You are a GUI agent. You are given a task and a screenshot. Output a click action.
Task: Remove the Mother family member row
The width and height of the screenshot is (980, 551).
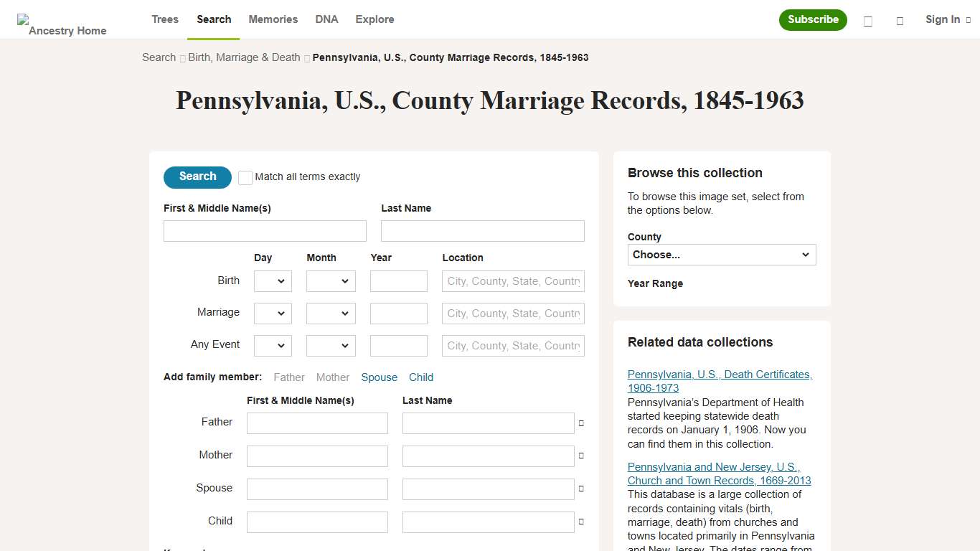[581, 456]
